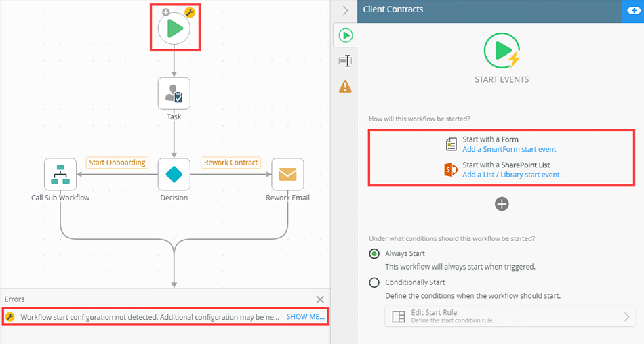Click the wrench badge on Start node
The image size is (644, 344).
pos(190,12)
